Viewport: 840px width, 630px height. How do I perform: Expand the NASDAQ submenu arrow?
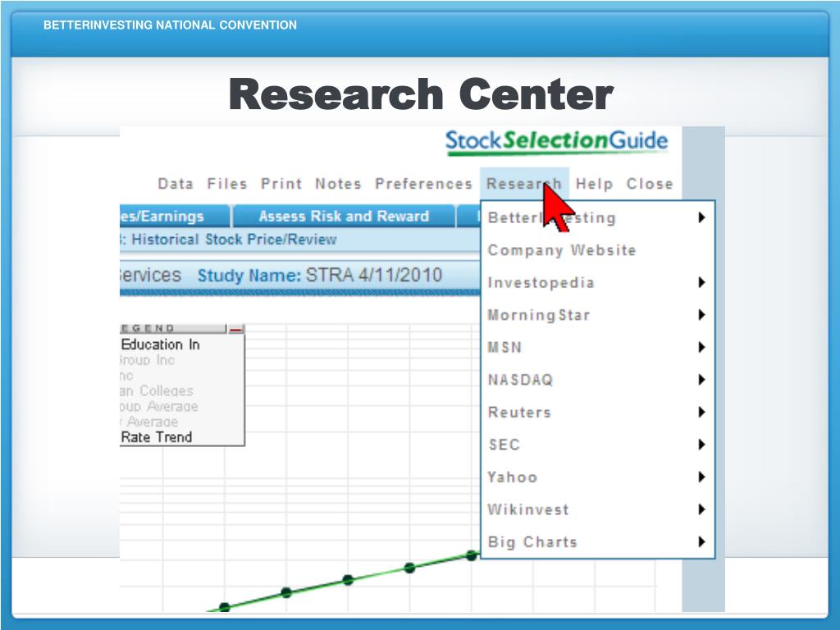pyautogui.click(x=701, y=380)
